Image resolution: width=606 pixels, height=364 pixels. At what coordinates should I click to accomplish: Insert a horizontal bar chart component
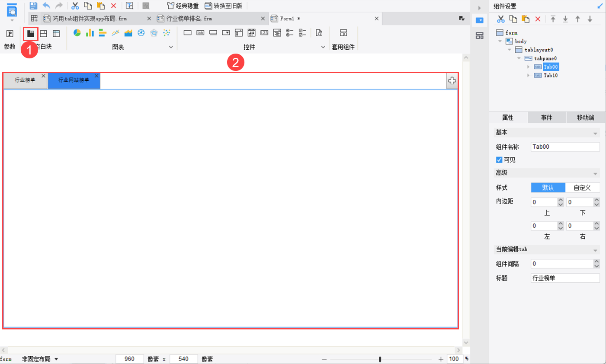point(103,33)
